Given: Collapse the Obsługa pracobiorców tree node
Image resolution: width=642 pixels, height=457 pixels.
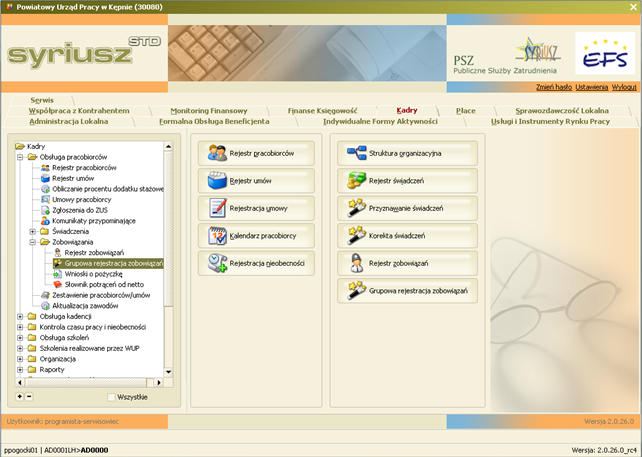Looking at the screenshot, I should coord(20,157).
